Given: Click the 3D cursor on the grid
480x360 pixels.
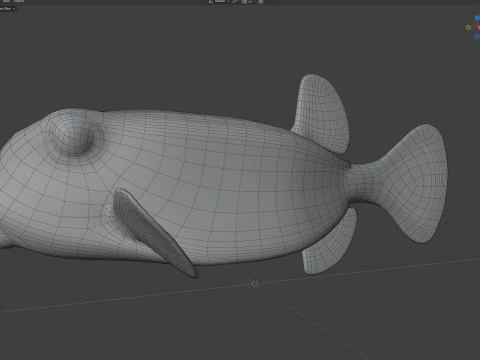Looking at the screenshot, I should 255,284.
